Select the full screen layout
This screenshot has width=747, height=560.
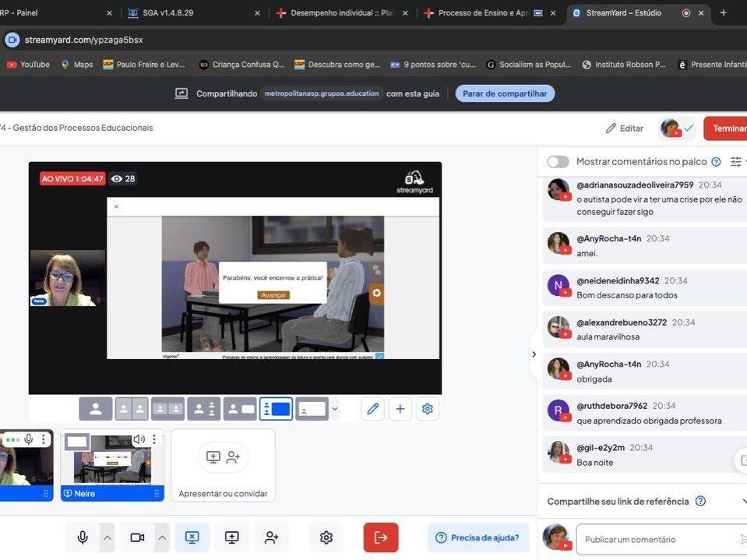click(x=312, y=409)
